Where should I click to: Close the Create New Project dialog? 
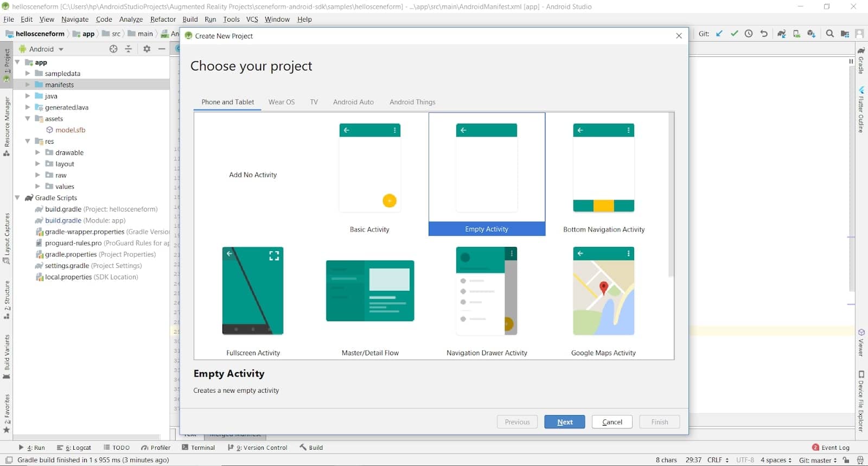679,36
